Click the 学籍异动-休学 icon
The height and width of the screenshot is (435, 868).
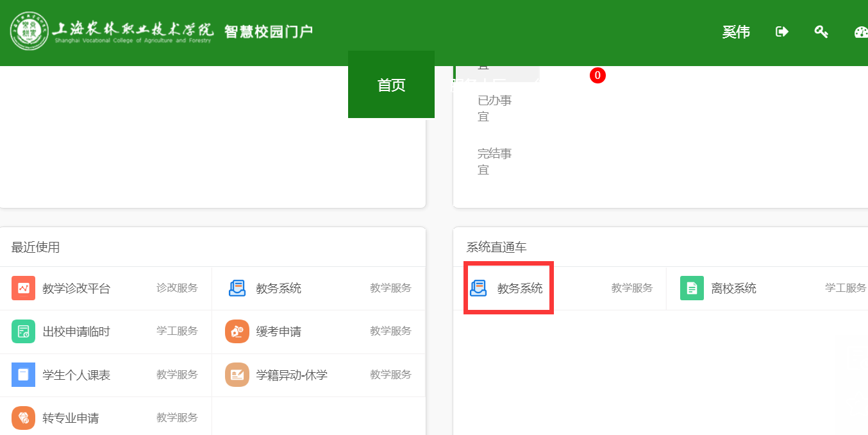(237, 375)
